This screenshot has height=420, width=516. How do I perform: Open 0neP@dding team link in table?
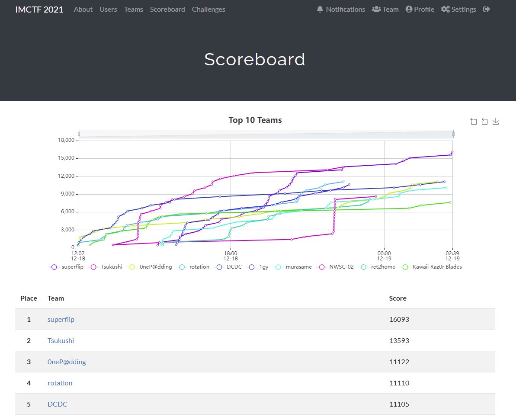(x=67, y=362)
